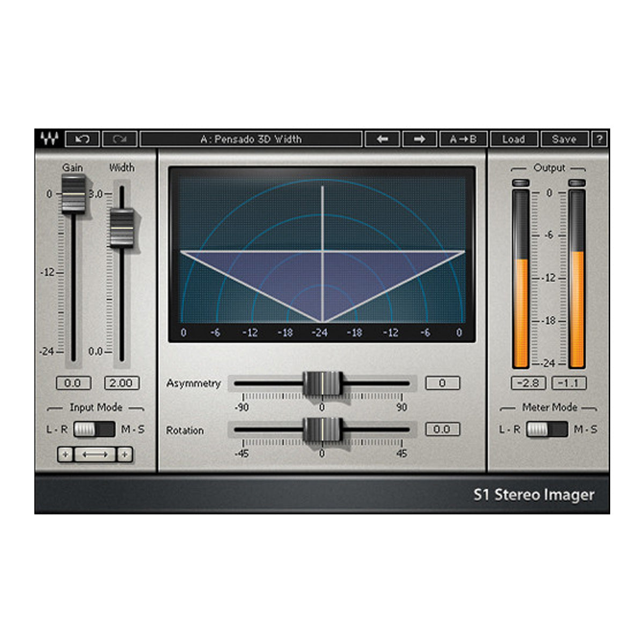Click the Undo arrow icon
644x644 pixels.
click(x=82, y=139)
